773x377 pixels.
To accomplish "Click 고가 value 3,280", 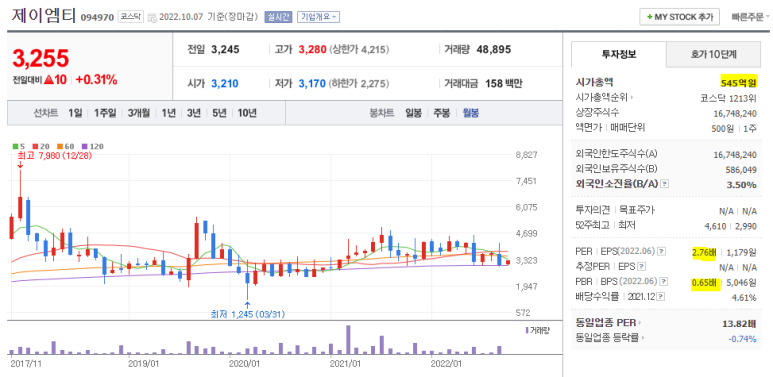I will point(312,49).
